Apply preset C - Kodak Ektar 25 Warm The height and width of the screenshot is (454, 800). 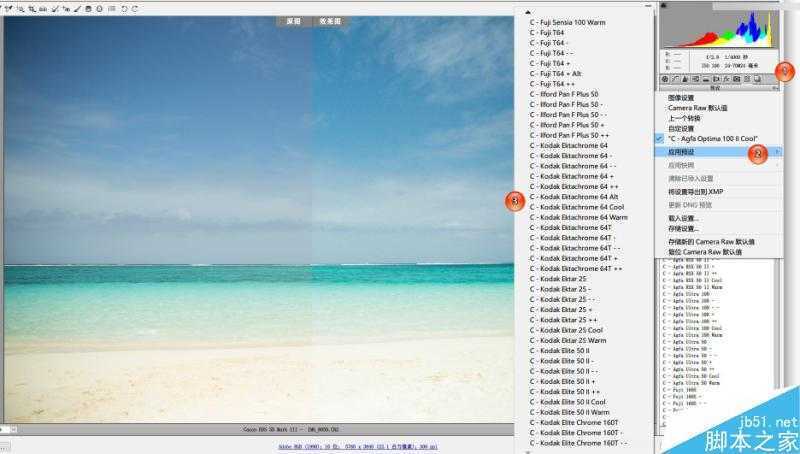point(568,340)
